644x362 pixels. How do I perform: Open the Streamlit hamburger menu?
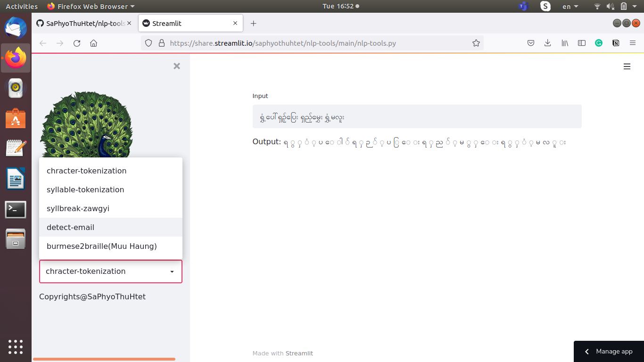(627, 67)
